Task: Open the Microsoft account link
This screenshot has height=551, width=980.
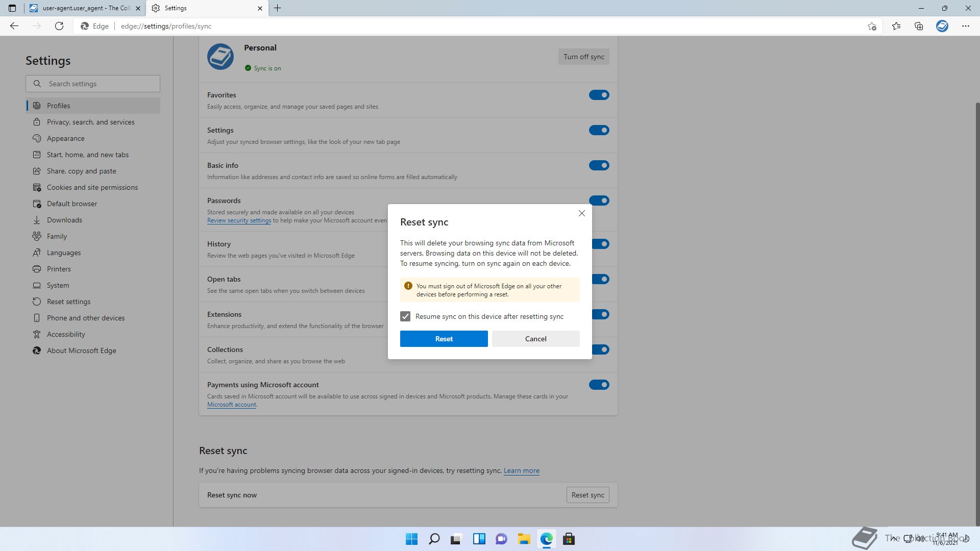Action: [x=232, y=405]
